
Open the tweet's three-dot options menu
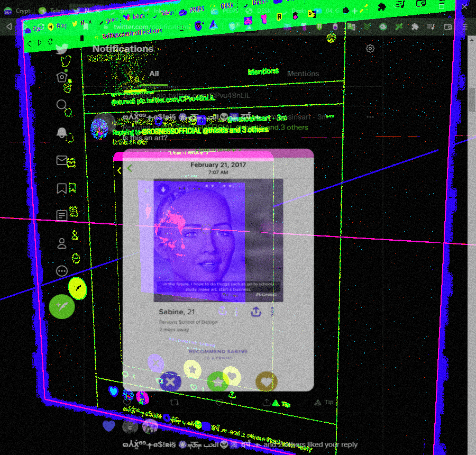point(370,117)
